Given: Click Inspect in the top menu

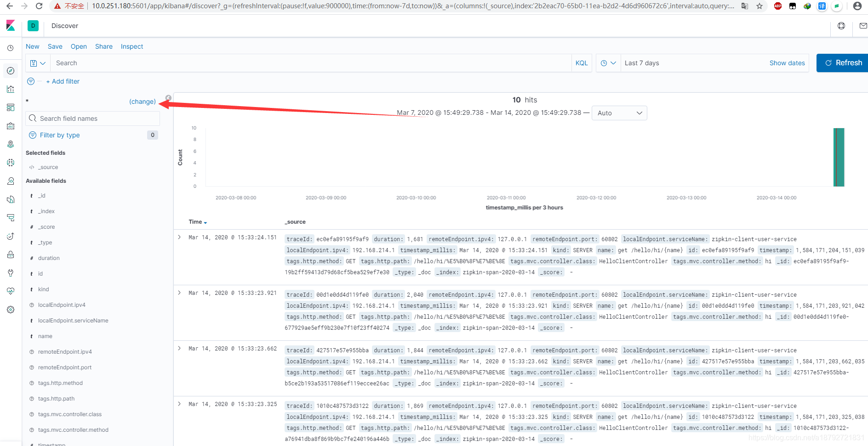Looking at the screenshot, I should point(132,46).
